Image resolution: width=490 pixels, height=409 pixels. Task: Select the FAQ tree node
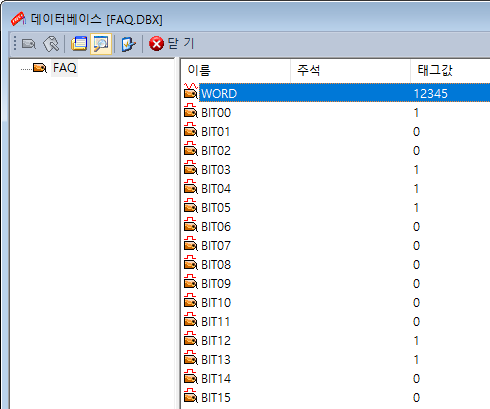[65, 68]
